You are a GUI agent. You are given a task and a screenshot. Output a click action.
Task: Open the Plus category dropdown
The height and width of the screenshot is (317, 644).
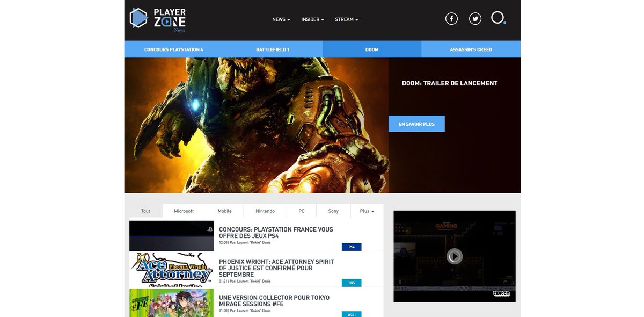point(367,211)
